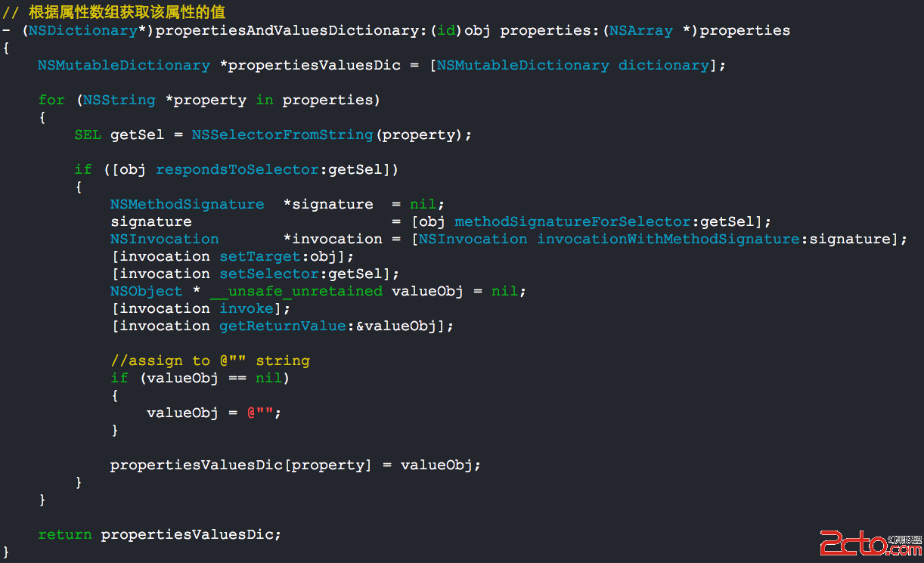This screenshot has height=563, width=924.
Task: Click the NSDictionary return type in method signature
Action: (82, 31)
